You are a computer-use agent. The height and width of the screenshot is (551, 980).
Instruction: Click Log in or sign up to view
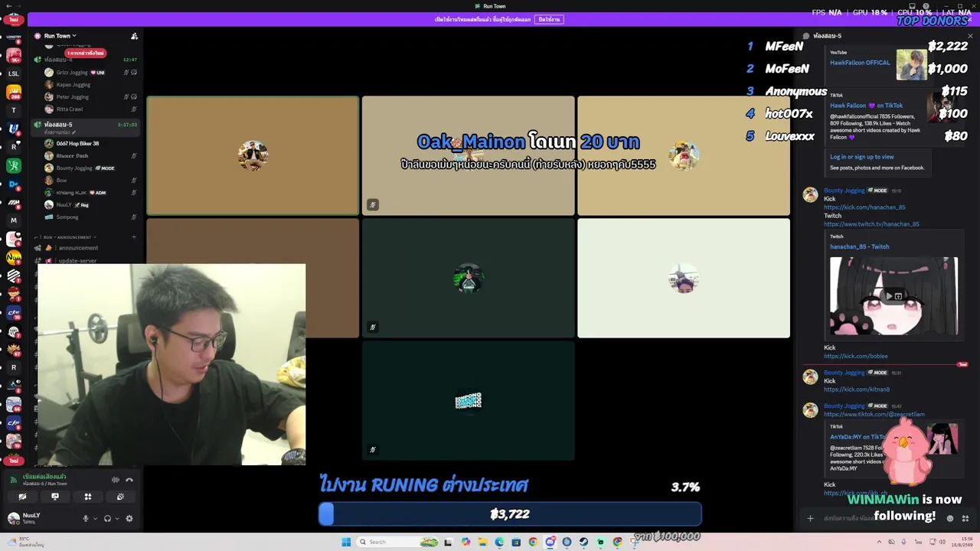pos(861,157)
